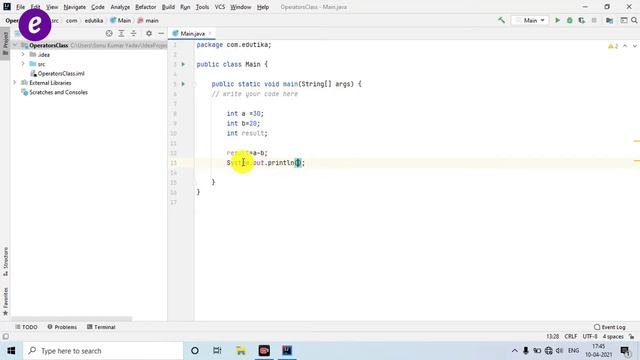Open the VCS menu
640x360 pixels.
pyautogui.click(x=220, y=7)
